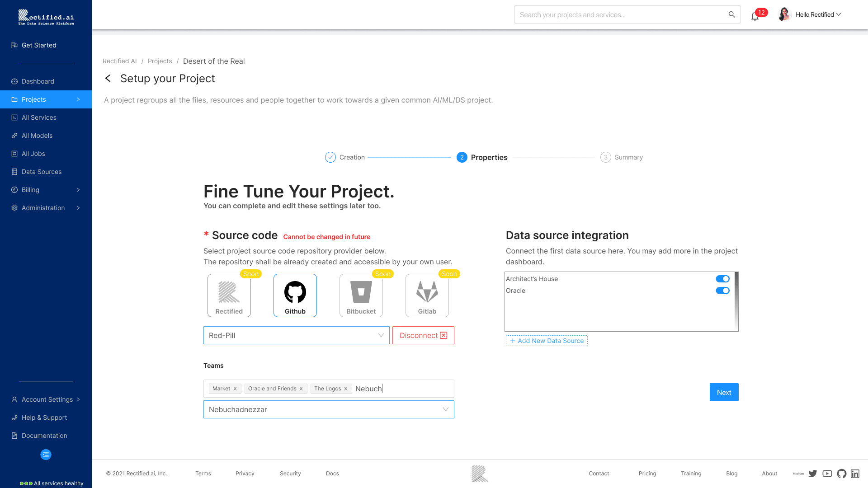Image resolution: width=868 pixels, height=488 pixels.
Task: Remove the Market team tag
Action: [235, 389]
